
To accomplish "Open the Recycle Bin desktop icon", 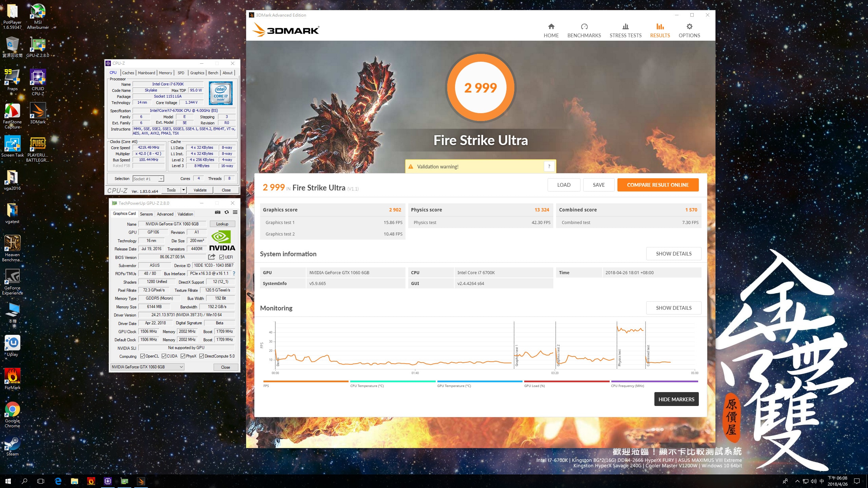I will (x=13, y=47).
